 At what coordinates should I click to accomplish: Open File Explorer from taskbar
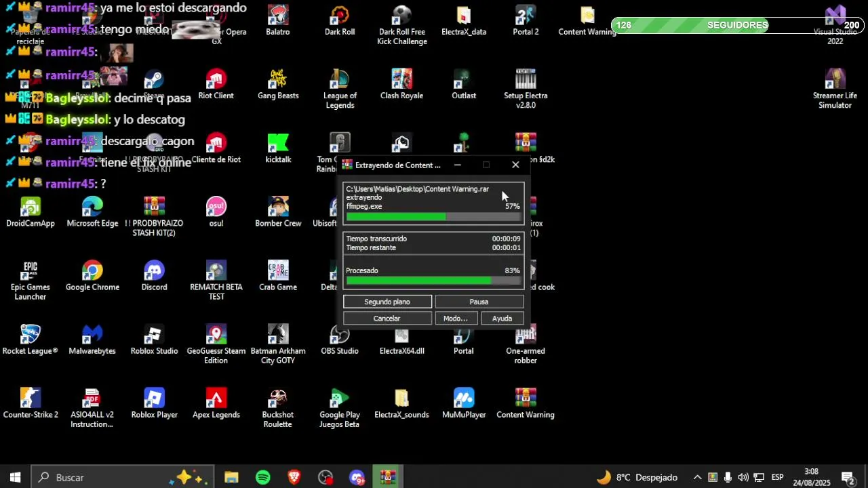point(231,477)
